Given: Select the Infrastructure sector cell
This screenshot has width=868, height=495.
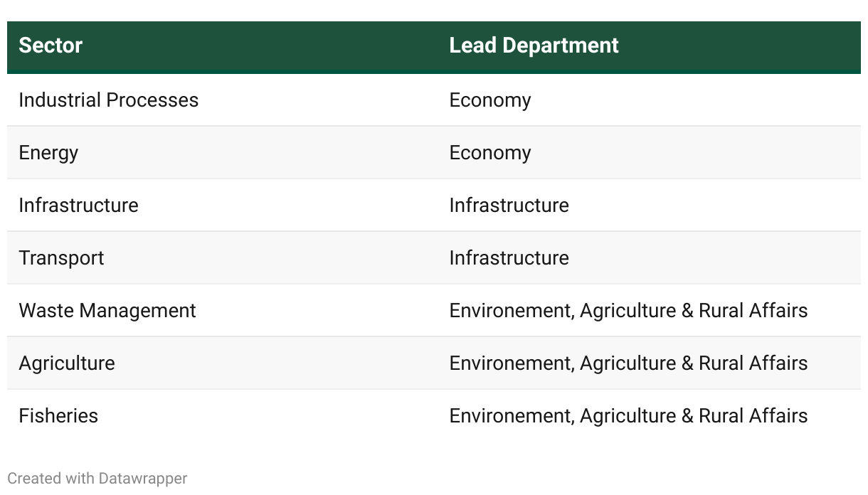Looking at the screenshot, I should coord(78,206).
